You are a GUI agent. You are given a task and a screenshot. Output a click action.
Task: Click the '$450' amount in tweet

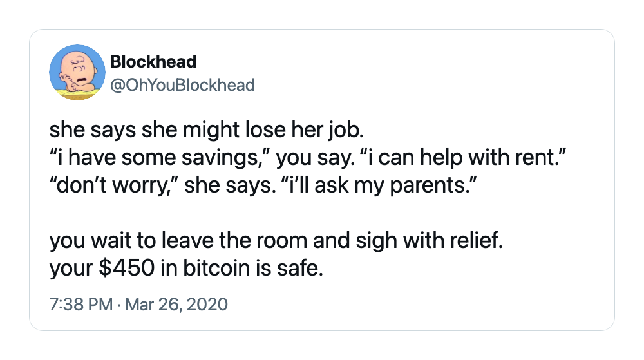coord(126,268)
